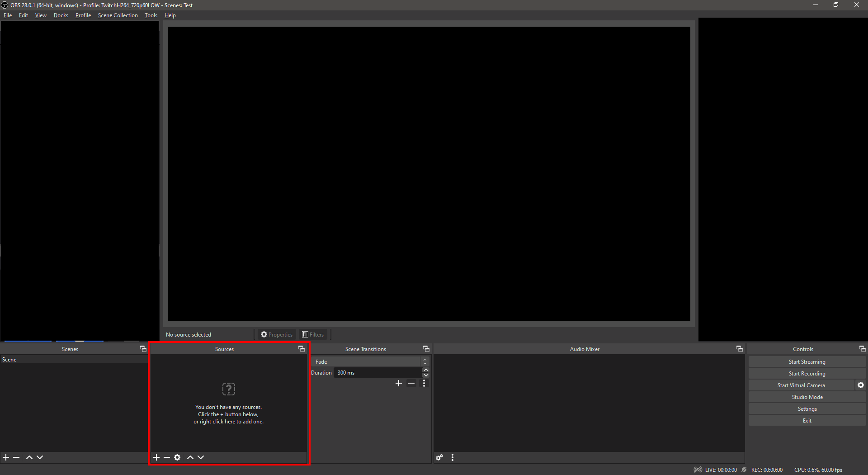Remove selected source using the minus icon
Image resolution: width=868 pixels, height=475 pixels.
click(167, 457)
